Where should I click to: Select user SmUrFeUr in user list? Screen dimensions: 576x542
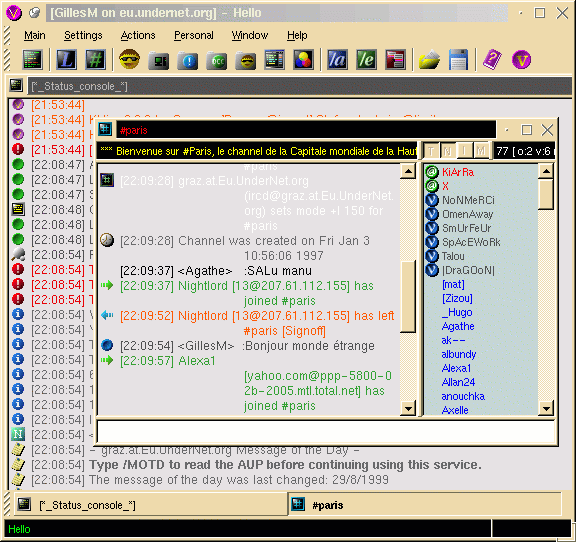pos(466,228)
